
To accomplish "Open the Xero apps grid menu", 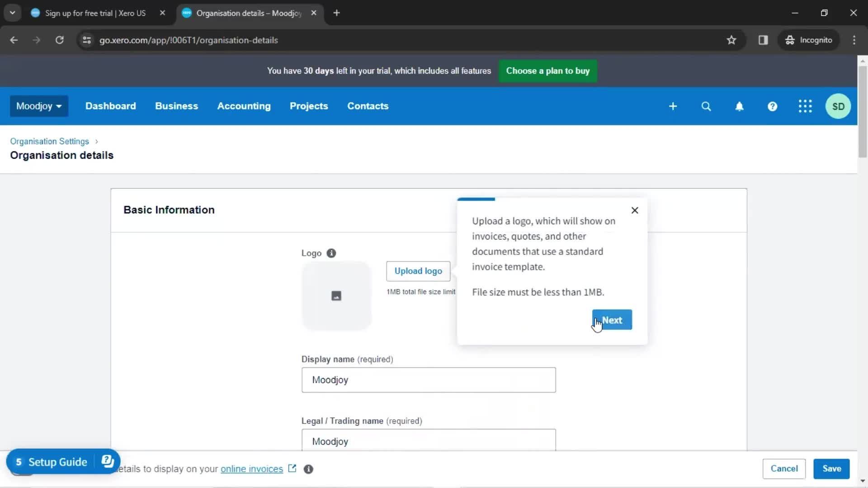I will click(805, 106).
